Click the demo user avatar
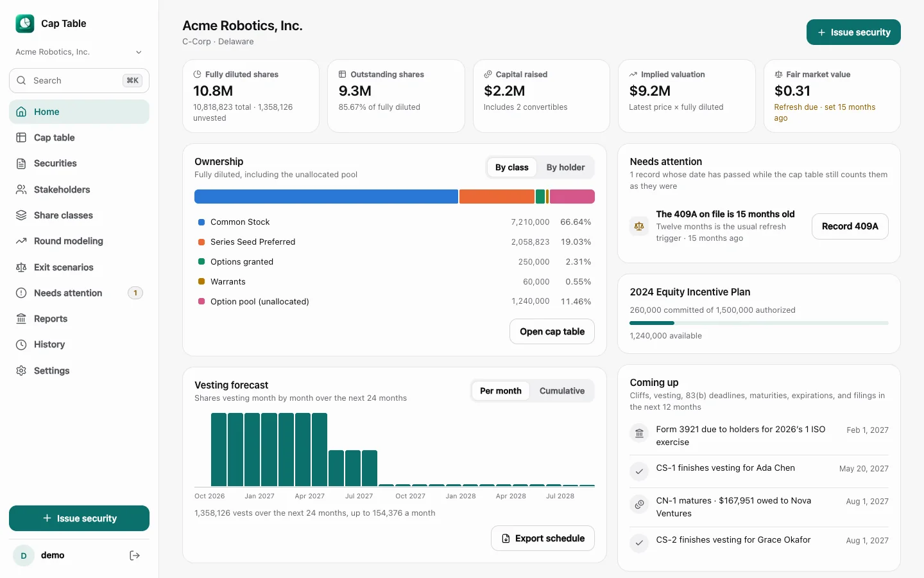Screen dimensions: 924x578 coord(24,556)
